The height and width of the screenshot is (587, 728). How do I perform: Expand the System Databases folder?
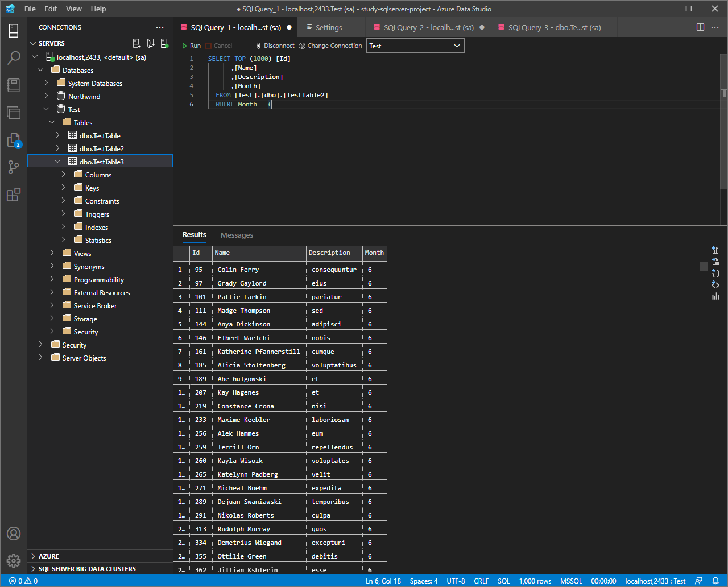(47, 83)
